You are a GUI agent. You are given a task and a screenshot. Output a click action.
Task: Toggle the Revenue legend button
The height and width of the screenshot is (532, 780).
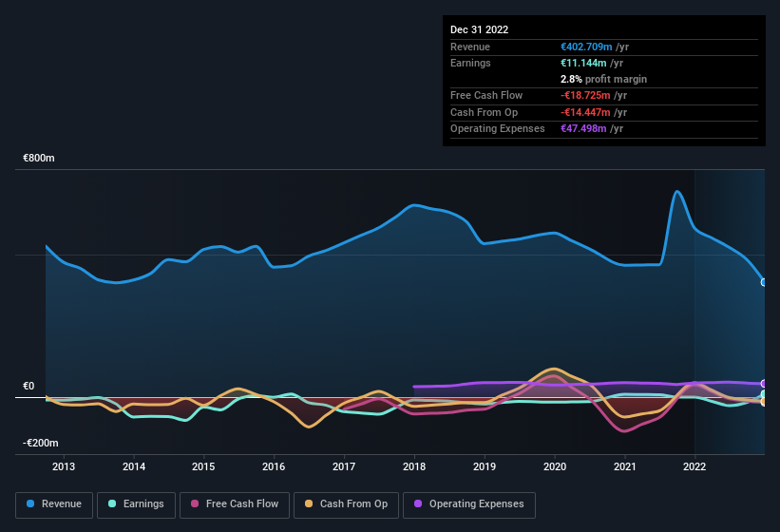[x=54, y=504]
